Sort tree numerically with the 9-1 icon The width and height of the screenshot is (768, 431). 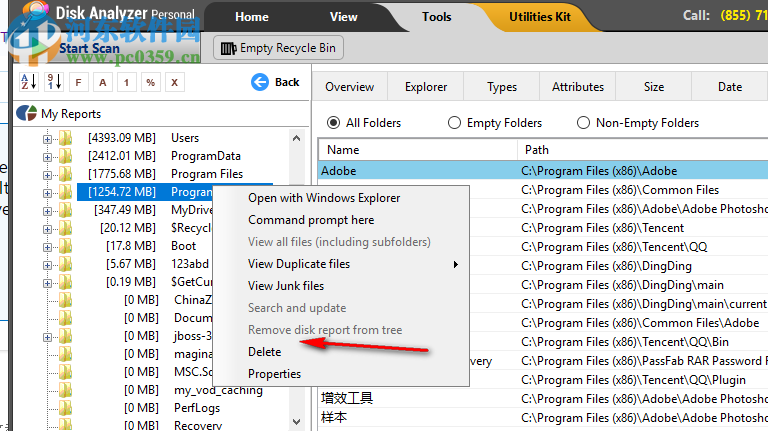tap(53, 82)
